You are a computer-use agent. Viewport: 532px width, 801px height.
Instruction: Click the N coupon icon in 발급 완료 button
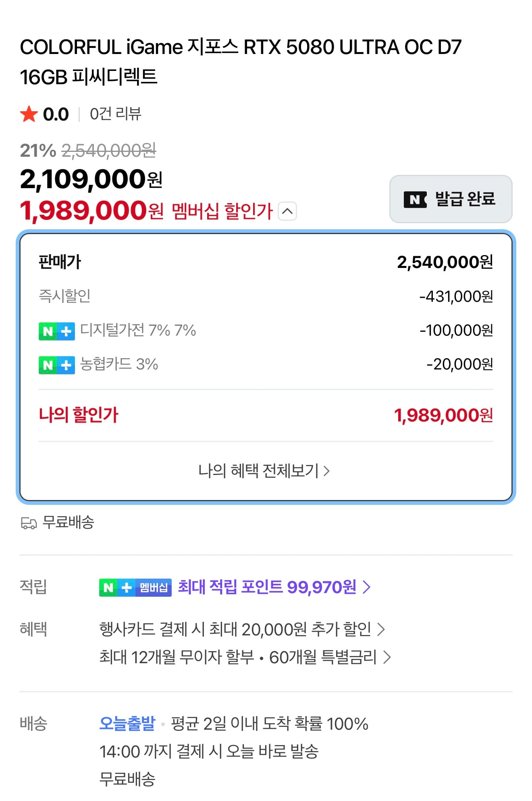click(x=416, y=199)
